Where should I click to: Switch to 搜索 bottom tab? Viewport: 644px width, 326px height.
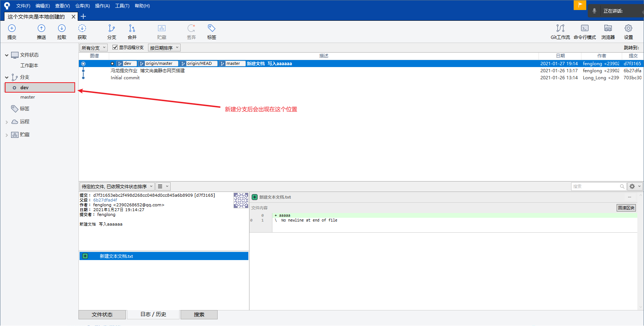199,315
